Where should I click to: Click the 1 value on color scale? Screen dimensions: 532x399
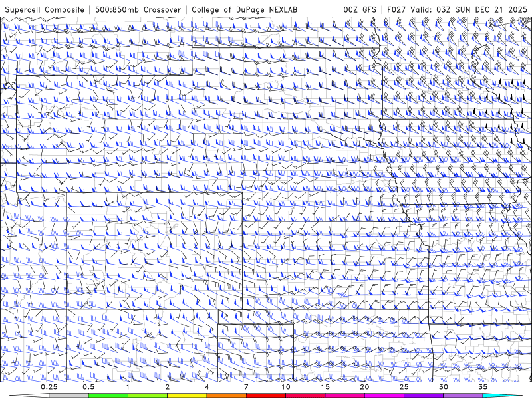click(128, 387)
